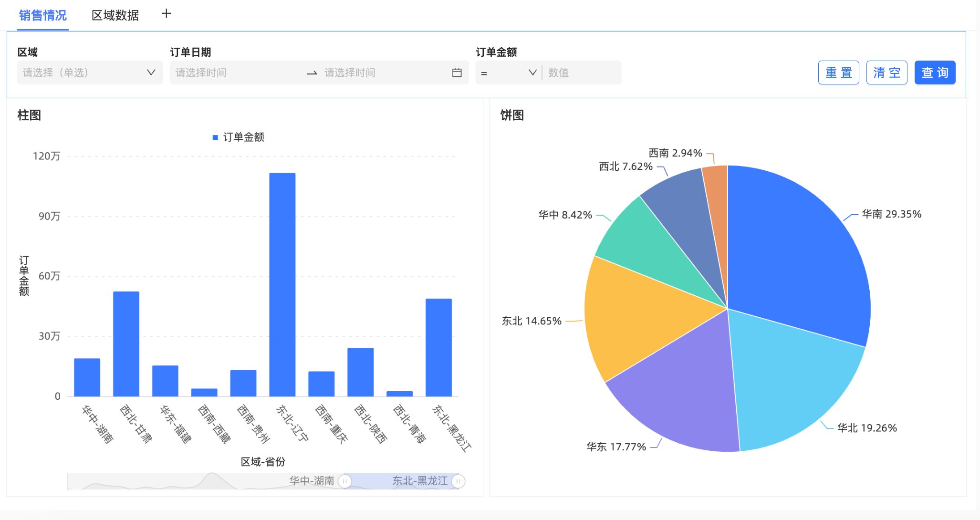
Task: Switch to the 区域数据 tab
Action: click(115, 15)
